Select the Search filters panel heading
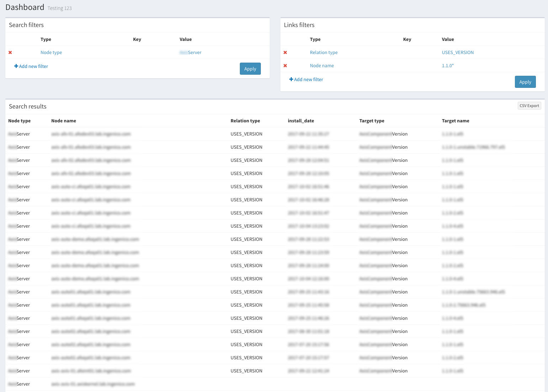Viewport: 548px width, 392px height. tap(26, 25)
